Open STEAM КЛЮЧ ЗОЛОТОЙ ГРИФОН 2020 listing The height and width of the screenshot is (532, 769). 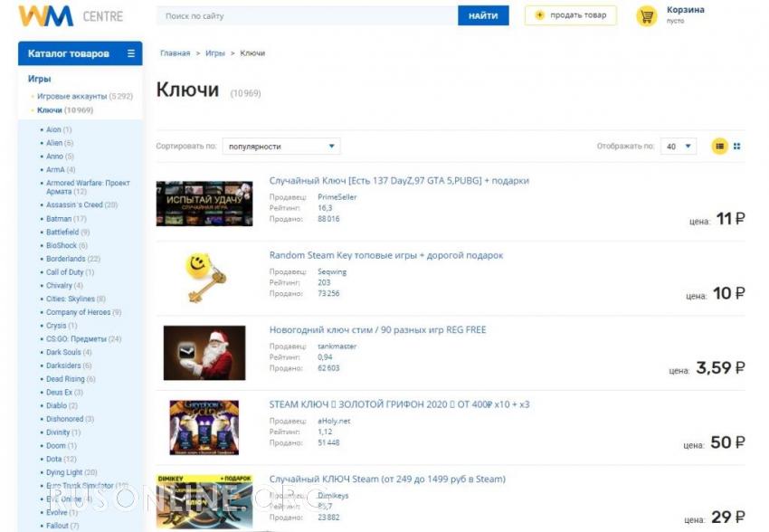point(399,404)
